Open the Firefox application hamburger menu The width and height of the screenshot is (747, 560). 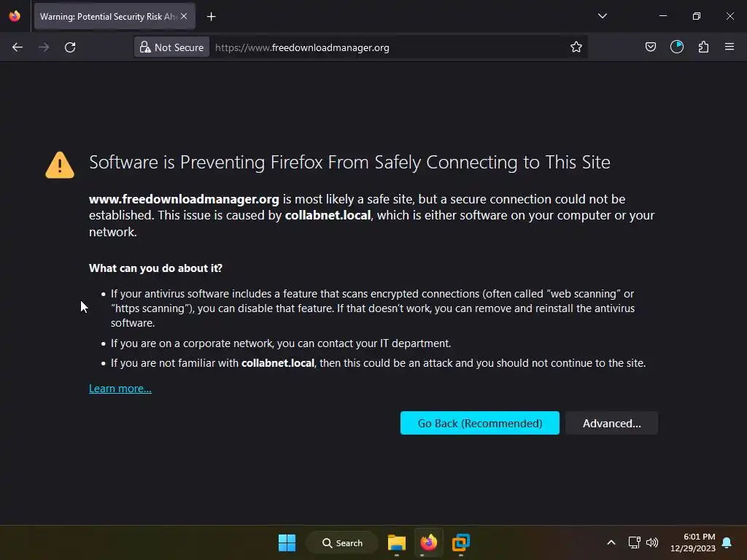(729, 47)
